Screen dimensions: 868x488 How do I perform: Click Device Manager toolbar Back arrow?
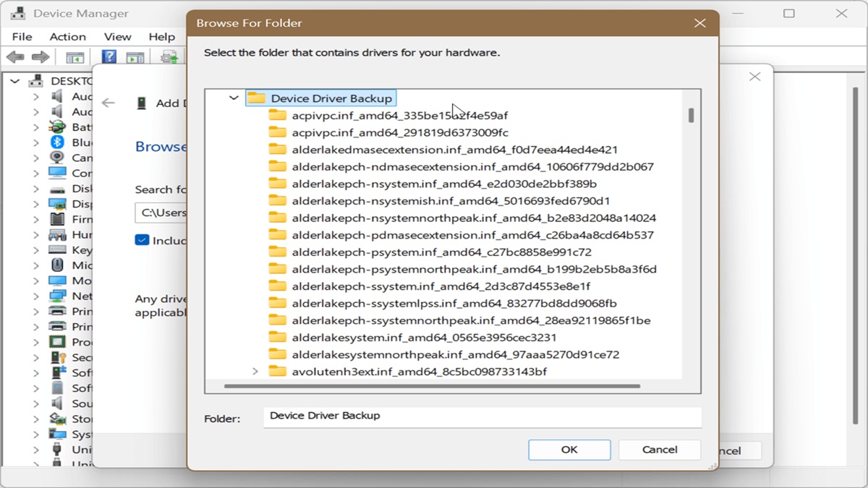(x=15, y=57)
